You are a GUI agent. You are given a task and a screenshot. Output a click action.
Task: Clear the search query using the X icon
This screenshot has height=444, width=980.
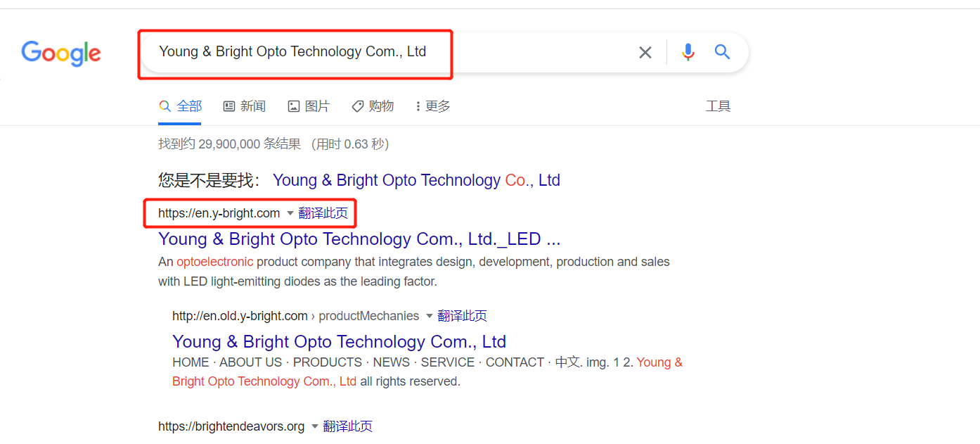pyautogui.click(x=645, y=52)
